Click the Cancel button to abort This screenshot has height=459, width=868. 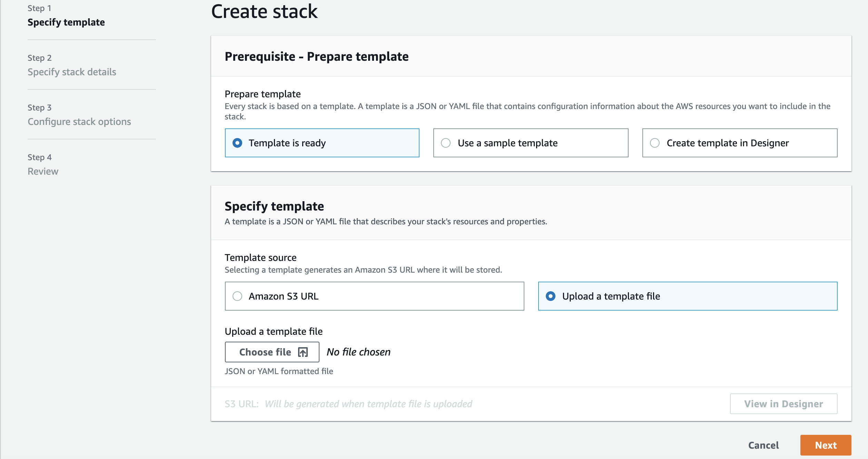click(763, 444)
